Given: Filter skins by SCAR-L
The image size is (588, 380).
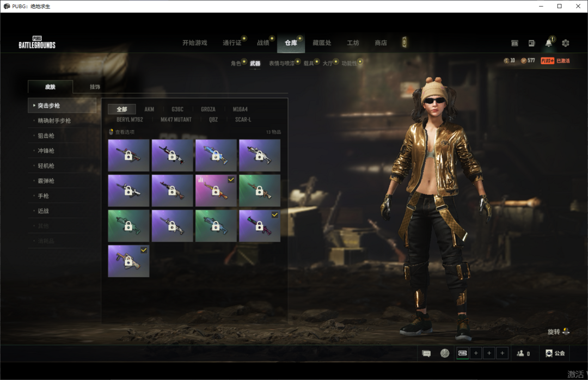Looking at the screenshot, I should [243, 120].
